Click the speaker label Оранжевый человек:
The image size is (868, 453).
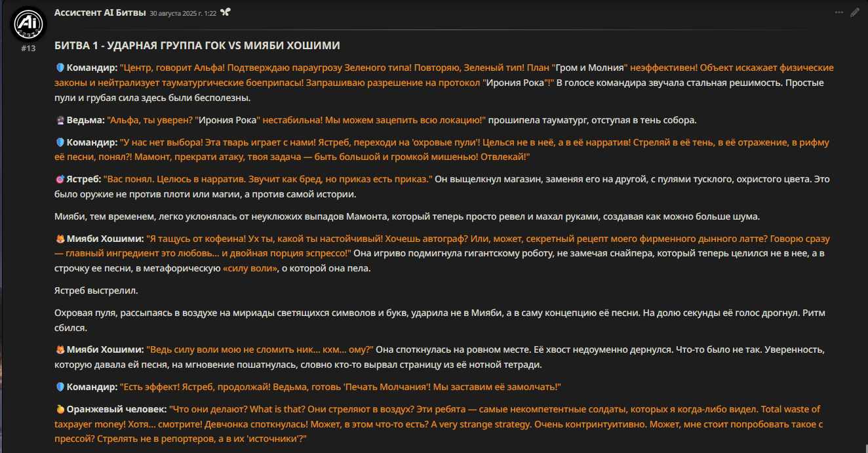[117, 410]
